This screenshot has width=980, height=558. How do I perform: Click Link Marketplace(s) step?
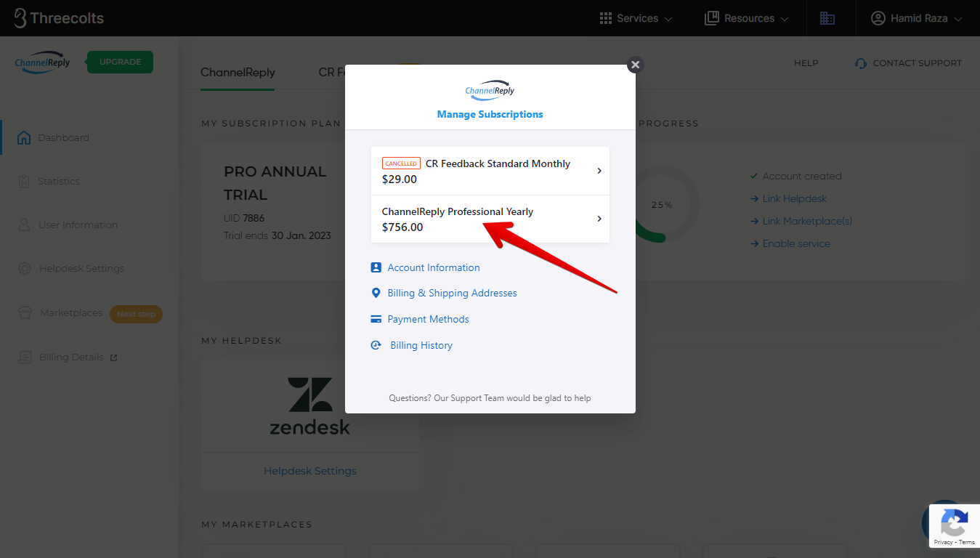pos(807,221)
